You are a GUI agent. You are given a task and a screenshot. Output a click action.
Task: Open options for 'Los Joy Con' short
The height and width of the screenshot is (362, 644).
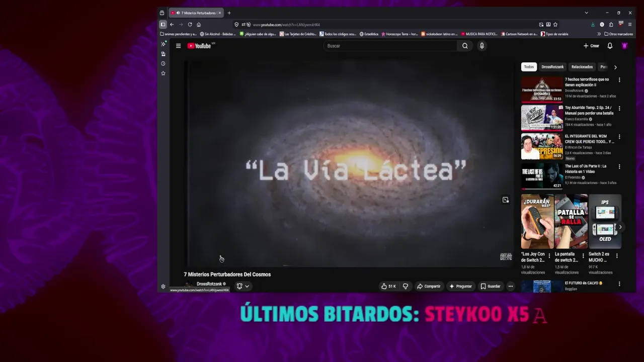[549, 256]
